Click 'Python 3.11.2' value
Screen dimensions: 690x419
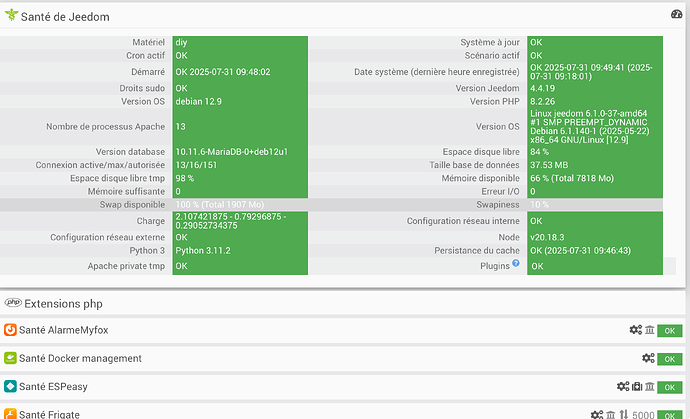[203, 250]
